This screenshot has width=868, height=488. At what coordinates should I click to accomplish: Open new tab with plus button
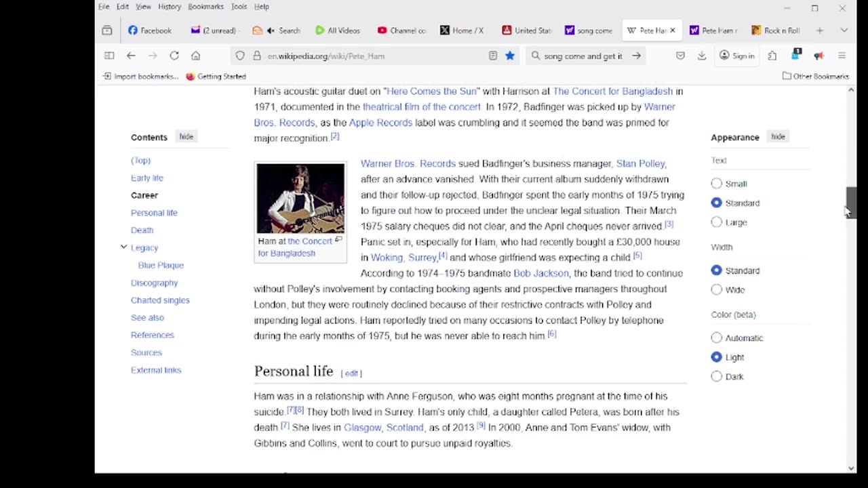click(820, 30)
